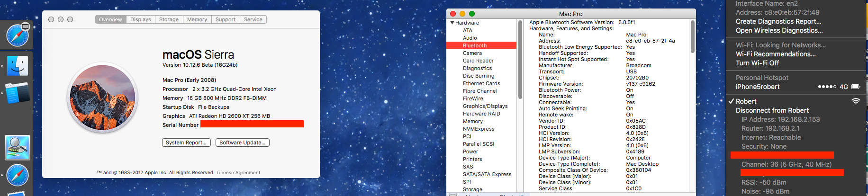Click the IP Address: 192.168.2.153 line
868x196 pixels.
[781, 119]
